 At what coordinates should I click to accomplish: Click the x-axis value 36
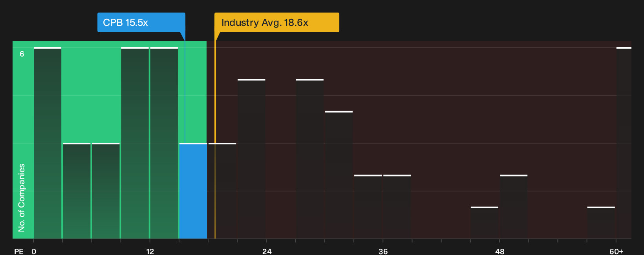(383, 251)
